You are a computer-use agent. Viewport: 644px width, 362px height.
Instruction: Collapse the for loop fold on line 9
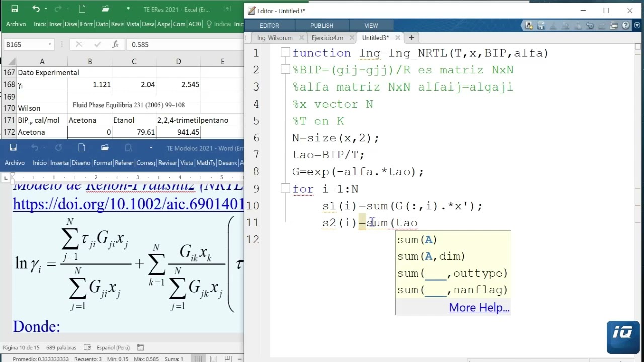(x=285, y=188)
